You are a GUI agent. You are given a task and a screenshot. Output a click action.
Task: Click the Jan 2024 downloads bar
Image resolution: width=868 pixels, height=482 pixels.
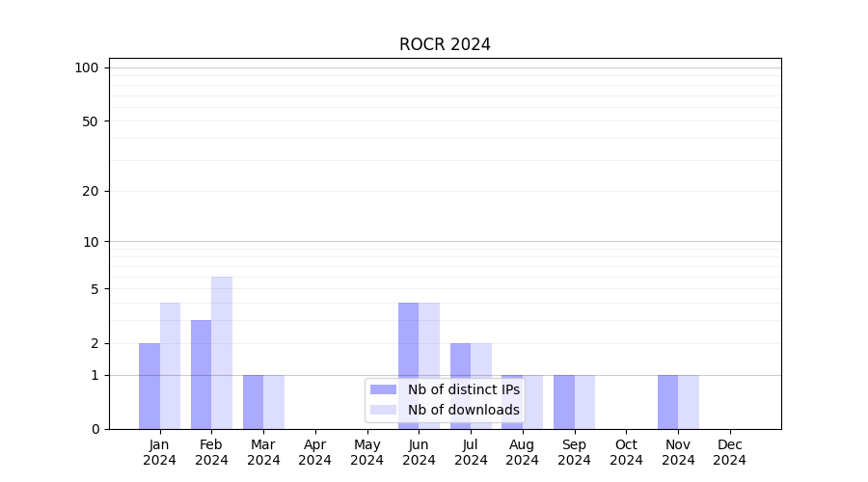click(170, 365)
